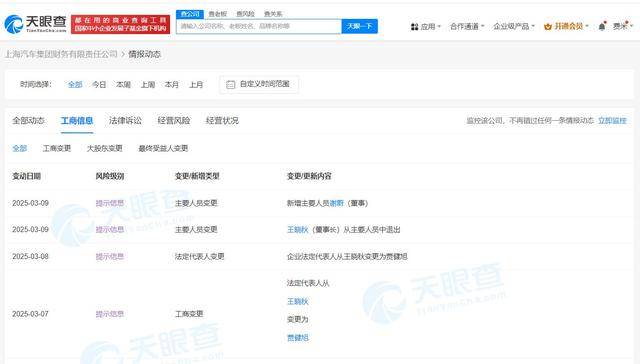
Task: Click the company name search input field
Action: (x=259, y=26)
